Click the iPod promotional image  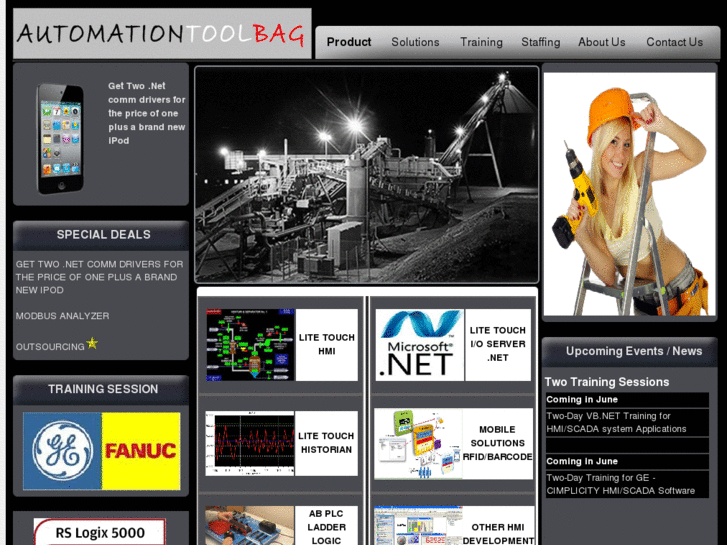[x=60, y=138]
